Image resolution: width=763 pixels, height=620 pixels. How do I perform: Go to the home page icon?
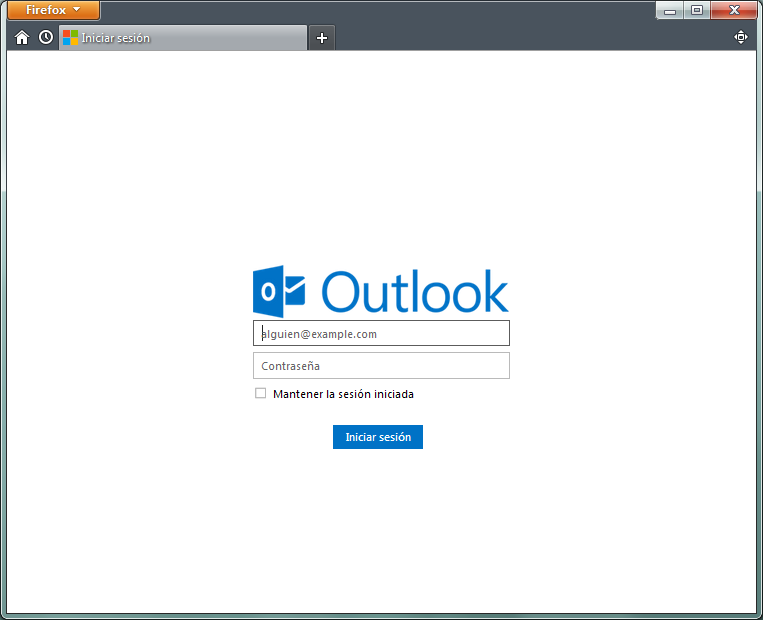coord(22,37)
